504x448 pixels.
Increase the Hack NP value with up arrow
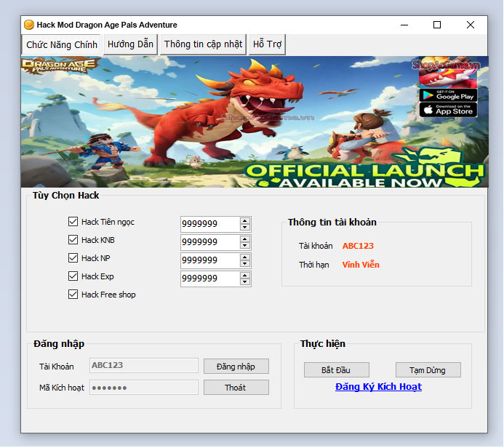[x=244, y=257]
